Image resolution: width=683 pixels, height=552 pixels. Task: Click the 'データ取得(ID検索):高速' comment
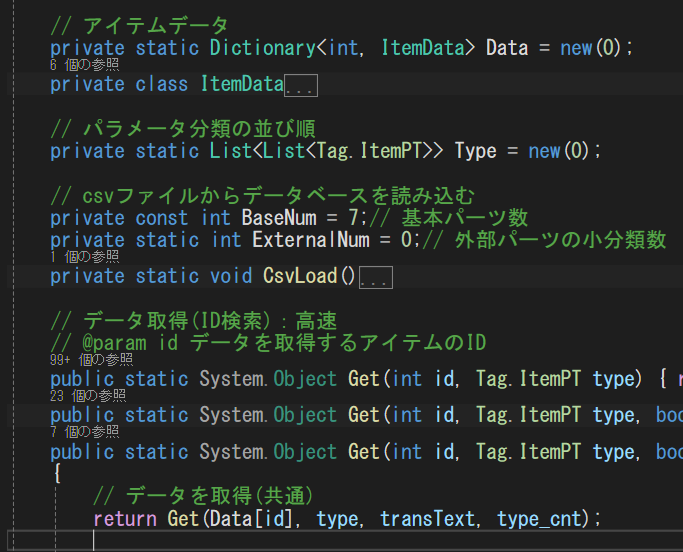tap(194, 321)
